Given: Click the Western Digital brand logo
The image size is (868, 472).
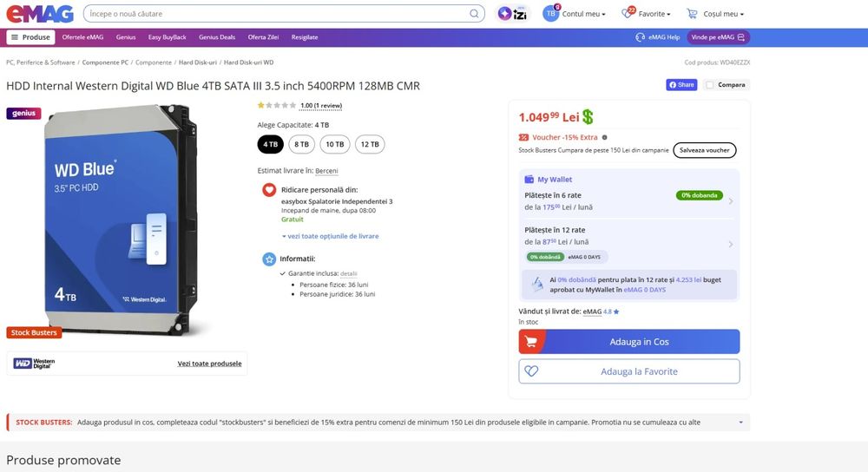Looking at the screenshot, I should pyautogui.click(x=35, y=363).
